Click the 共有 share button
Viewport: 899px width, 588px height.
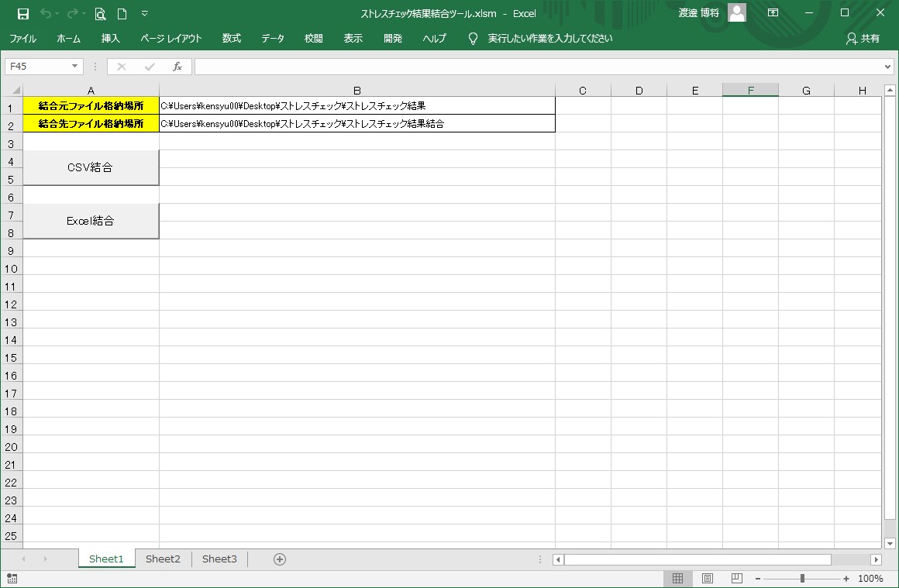[863, 39]
